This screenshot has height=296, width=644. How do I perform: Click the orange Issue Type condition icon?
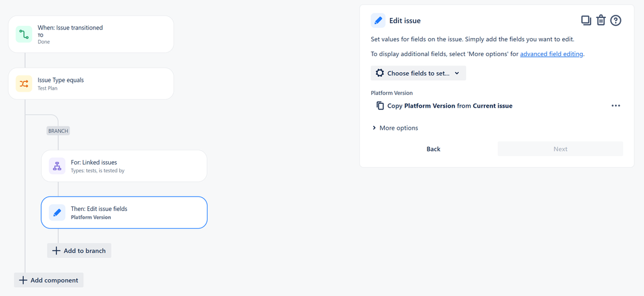(x=24, y=84)
